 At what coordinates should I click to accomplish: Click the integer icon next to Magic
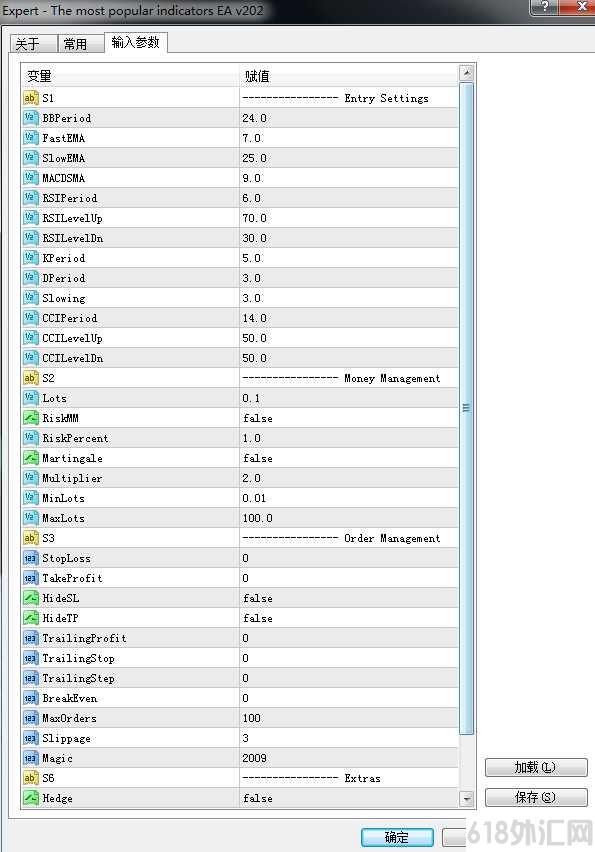(x=30, y=758)
